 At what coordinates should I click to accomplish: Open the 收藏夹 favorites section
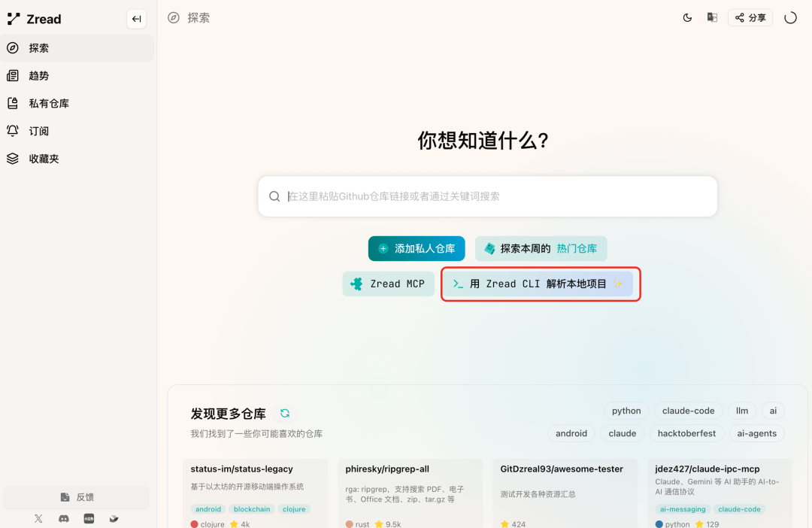(x=44, y=159)
